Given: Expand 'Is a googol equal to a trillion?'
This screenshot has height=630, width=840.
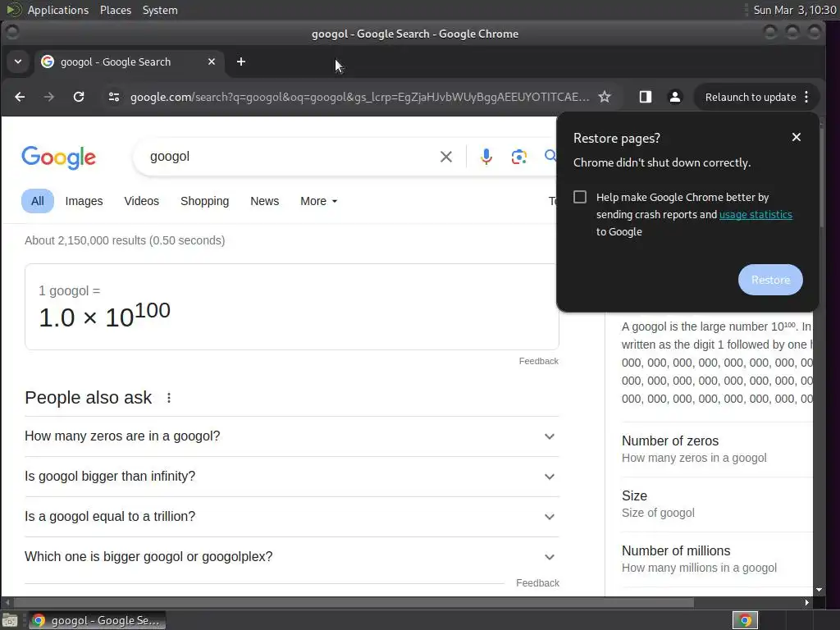Looking at the screenshot, I should pyautogui.click(x=292, y=517).
